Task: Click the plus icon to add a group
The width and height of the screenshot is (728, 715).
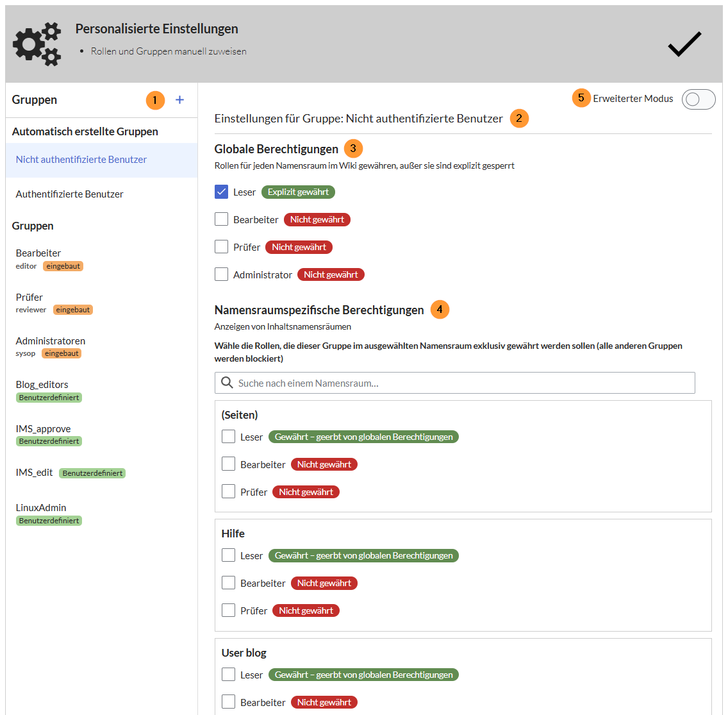Action: 179,100
